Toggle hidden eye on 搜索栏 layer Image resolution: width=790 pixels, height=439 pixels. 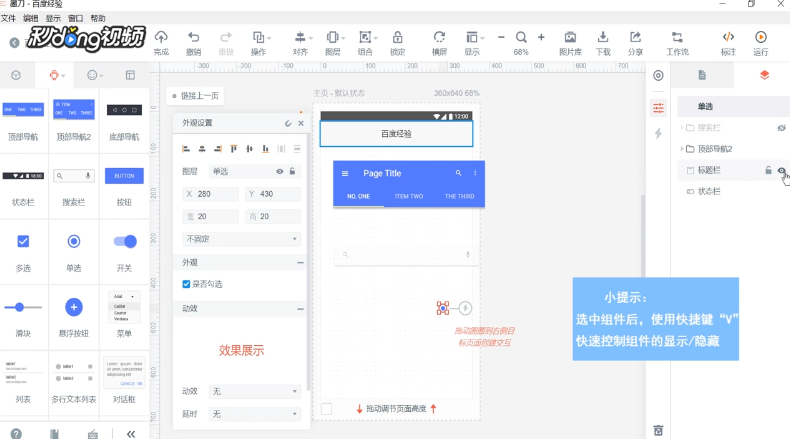781,128
